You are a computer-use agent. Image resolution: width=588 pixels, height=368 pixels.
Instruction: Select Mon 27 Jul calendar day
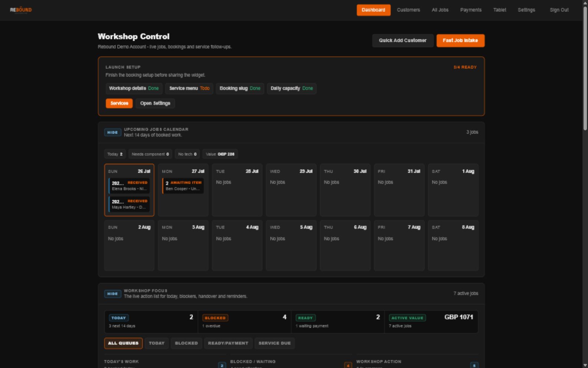[x=183, y=190]
